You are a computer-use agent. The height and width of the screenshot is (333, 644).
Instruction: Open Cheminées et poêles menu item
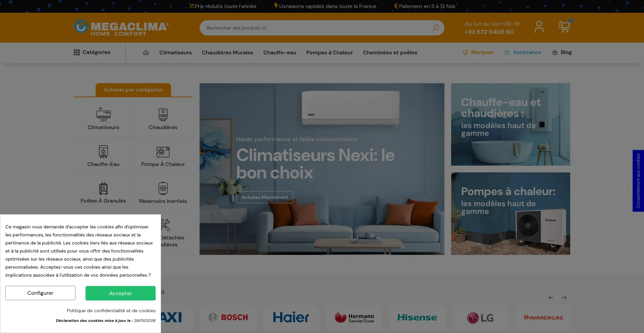pos(390,53)
